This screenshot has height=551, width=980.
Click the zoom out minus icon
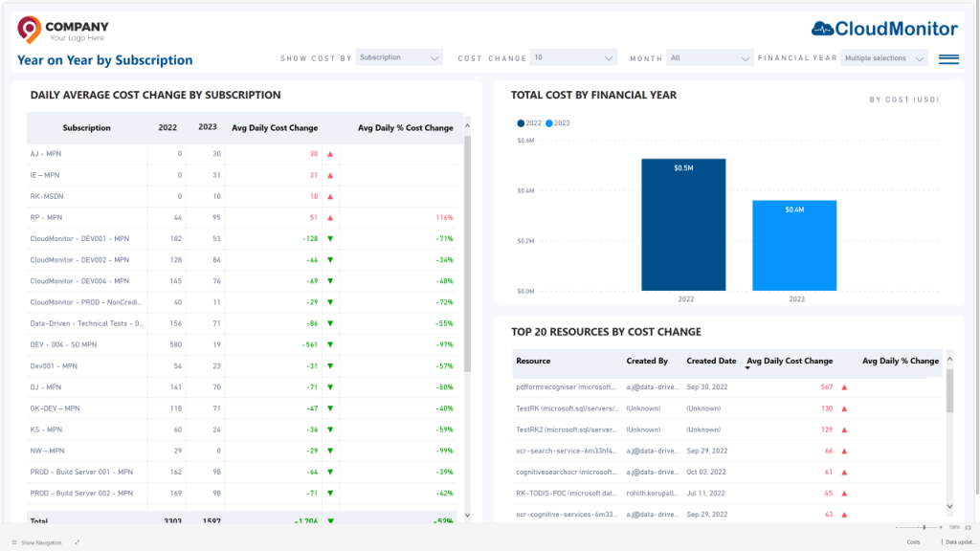pos(896,527)
